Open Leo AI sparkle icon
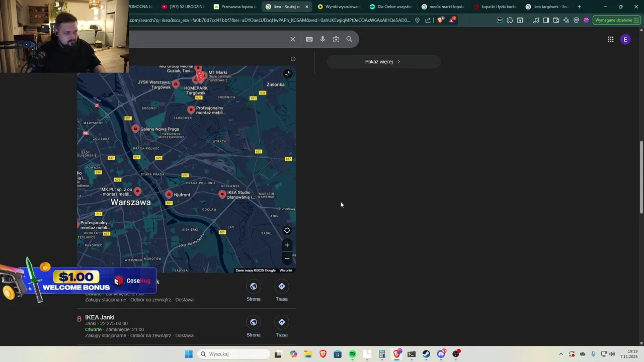644x362 pixels. point(566,20)
